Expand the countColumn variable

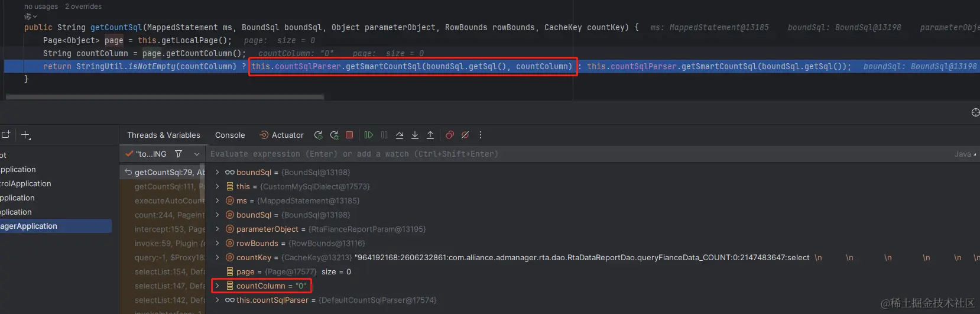click(x=218, y=286)
